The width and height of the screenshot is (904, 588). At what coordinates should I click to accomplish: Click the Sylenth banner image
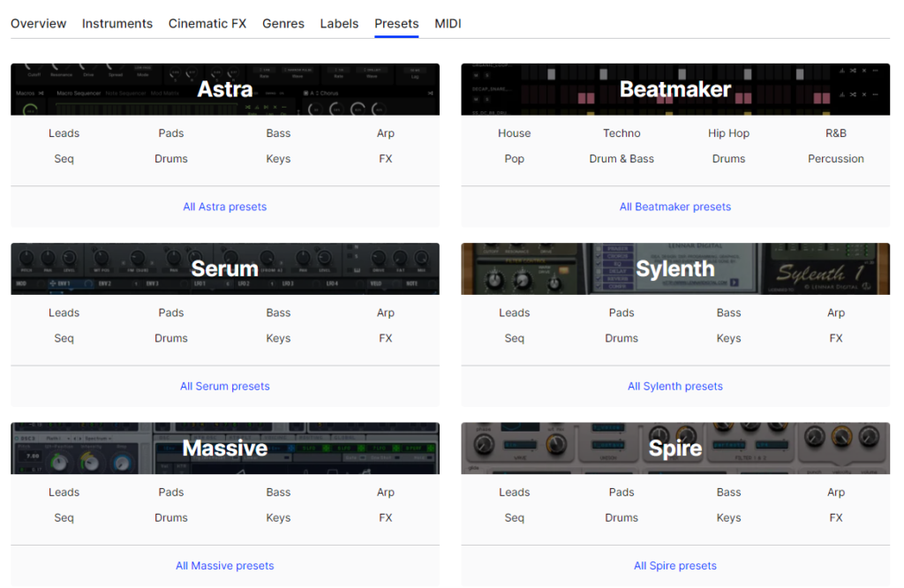675,268
